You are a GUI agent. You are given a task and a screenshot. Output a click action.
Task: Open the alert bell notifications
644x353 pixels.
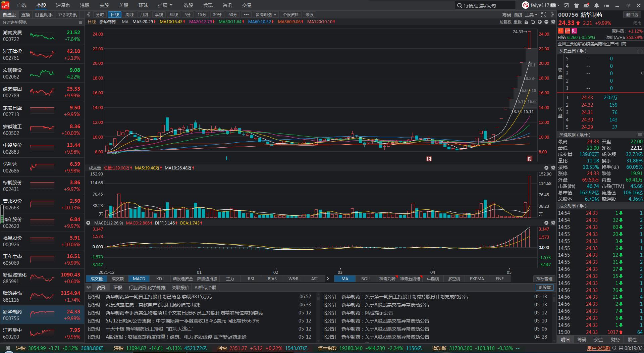tap(597, 5)
